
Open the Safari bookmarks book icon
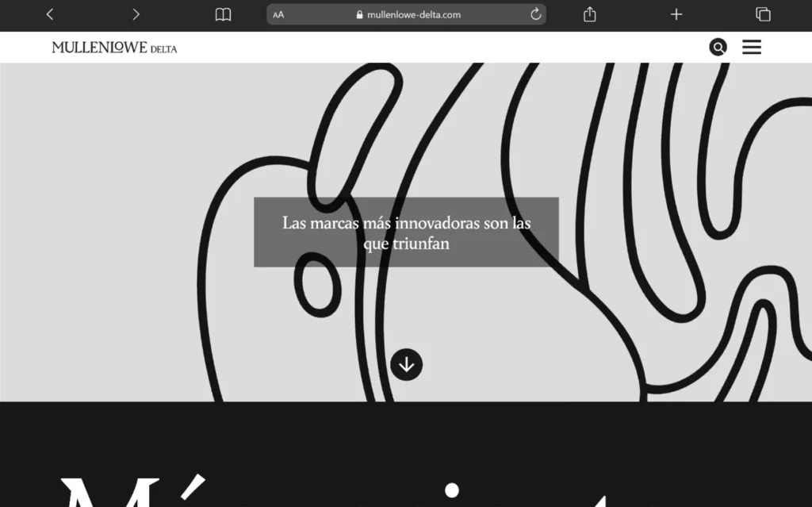tap(223, 14)
